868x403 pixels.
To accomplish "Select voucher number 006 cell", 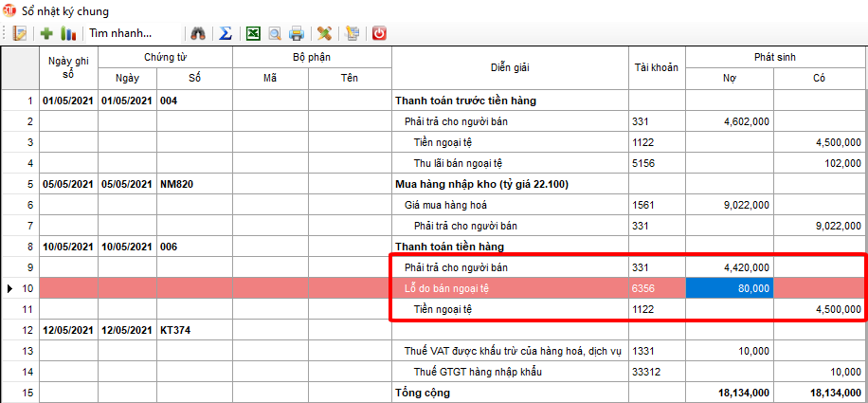I will (x=195, y=247).
